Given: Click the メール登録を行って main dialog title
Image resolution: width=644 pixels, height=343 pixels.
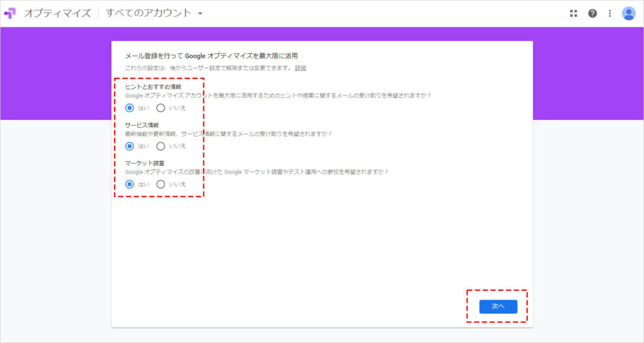Looking at the screenshot, I should (211, 56).
